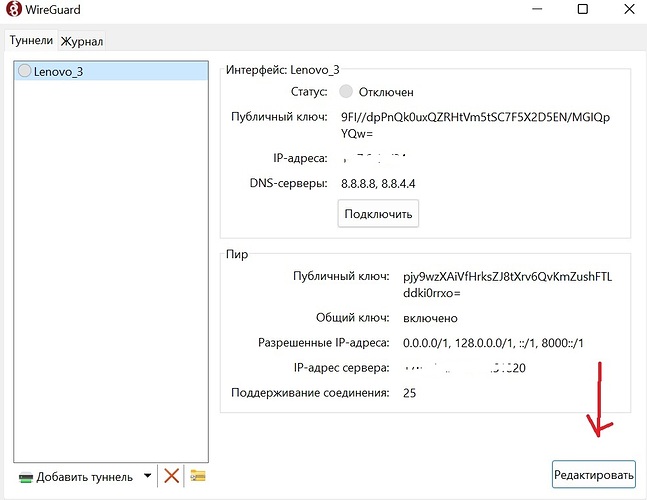Click the interface public key starting with 9FI//dpPnQk0
The height and width of the screenshot is (500, 647).
click(475, 125)
